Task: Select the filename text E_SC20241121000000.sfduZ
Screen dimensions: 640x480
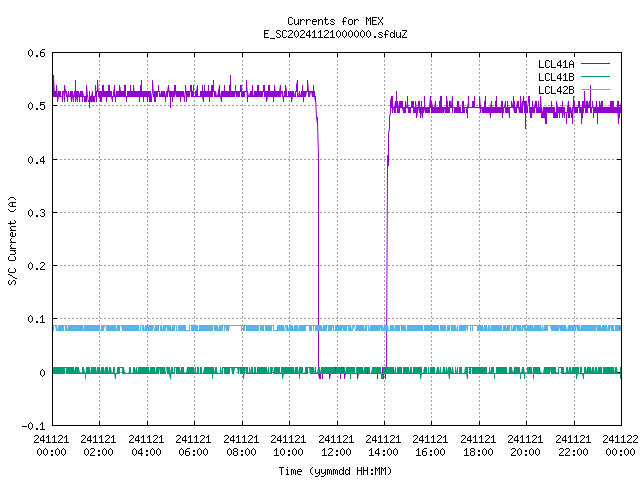Action: coord(335,34)
